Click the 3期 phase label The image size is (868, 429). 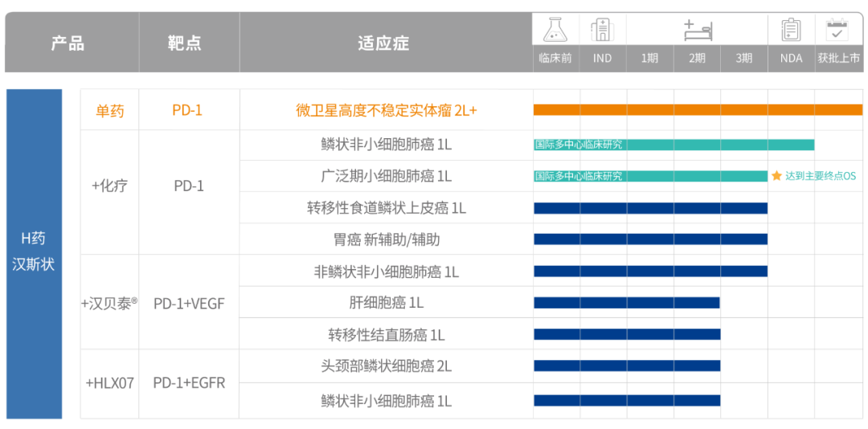pyautogui.click(x=743, y=58)
